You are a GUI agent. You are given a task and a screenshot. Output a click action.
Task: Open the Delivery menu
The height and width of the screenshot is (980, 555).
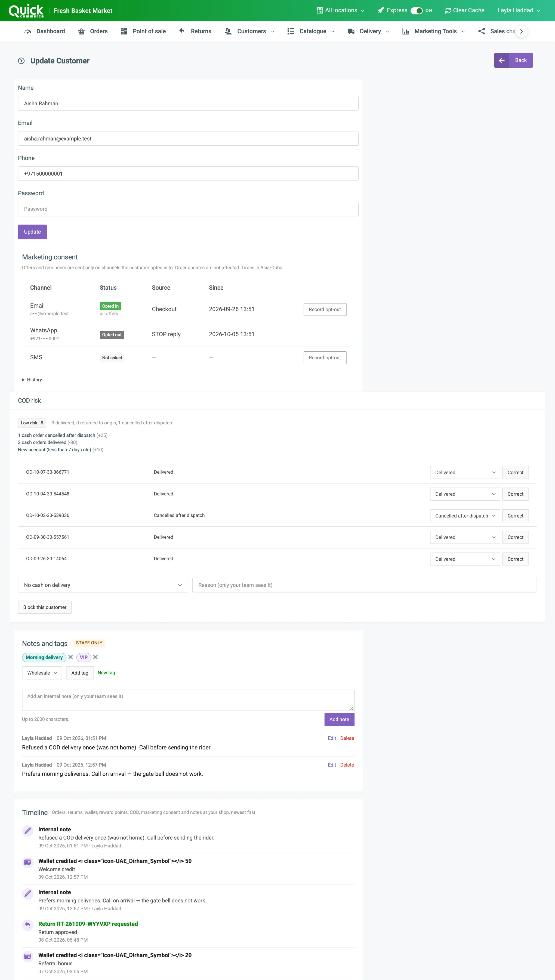(x=369, y=32)
